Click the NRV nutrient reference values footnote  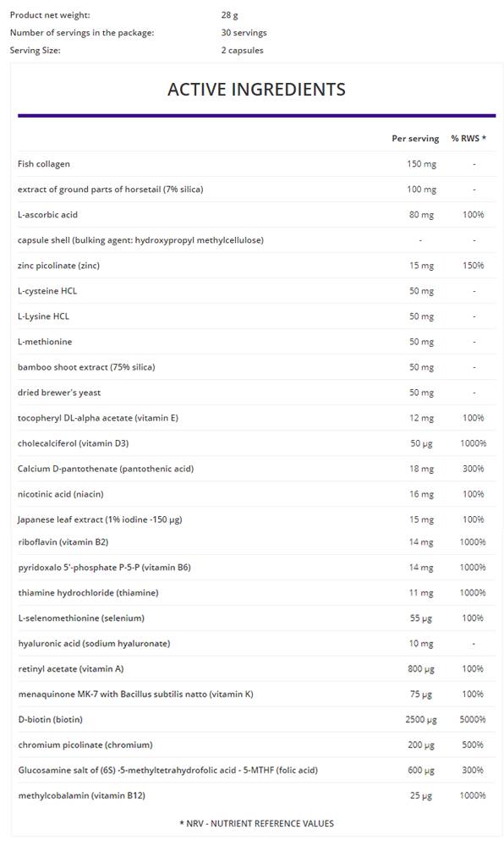pos(256,823)
